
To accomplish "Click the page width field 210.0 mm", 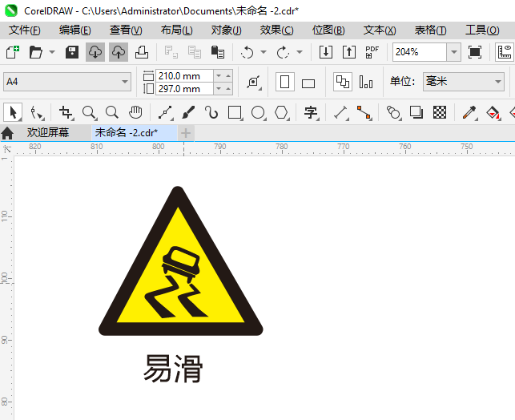I will (184, 76).
